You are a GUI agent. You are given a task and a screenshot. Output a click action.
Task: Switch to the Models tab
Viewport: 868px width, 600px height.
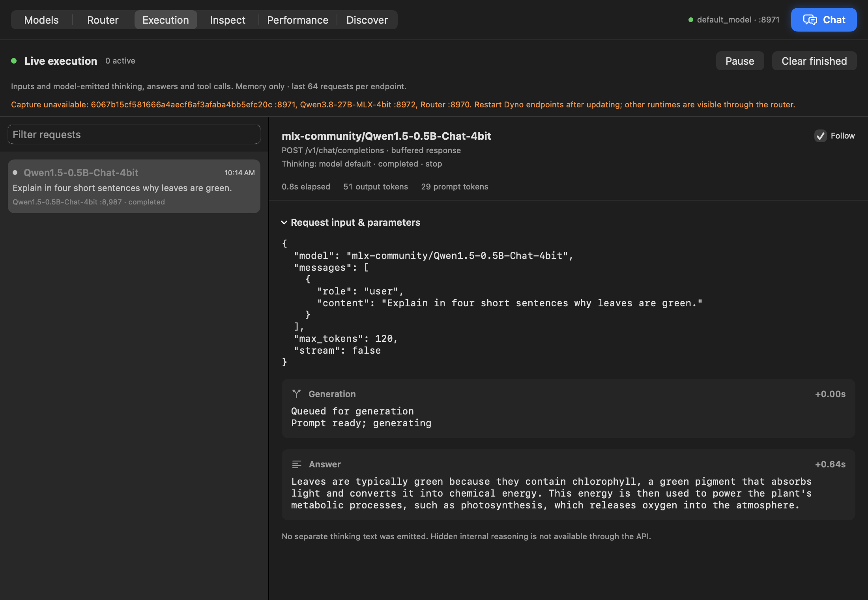click(41, 20)
